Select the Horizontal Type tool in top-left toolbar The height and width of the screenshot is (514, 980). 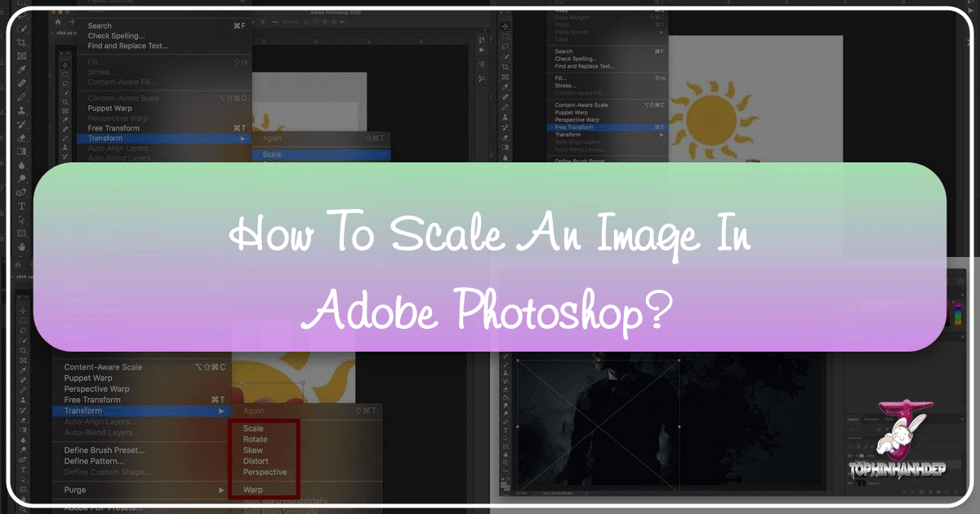click(23, 206)
